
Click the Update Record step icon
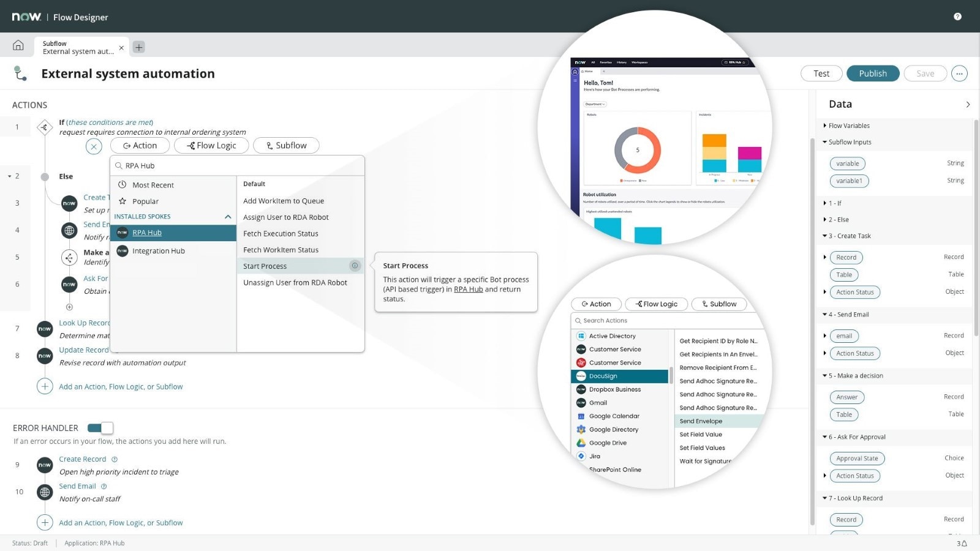[x=45, y=356]
